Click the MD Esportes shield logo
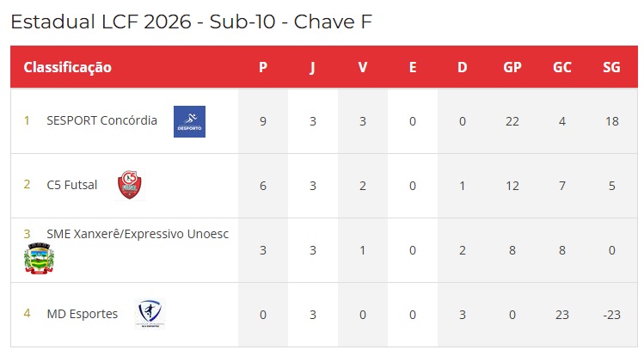The image size is (644, 362). pyautogui.click(x=150, y=314)
